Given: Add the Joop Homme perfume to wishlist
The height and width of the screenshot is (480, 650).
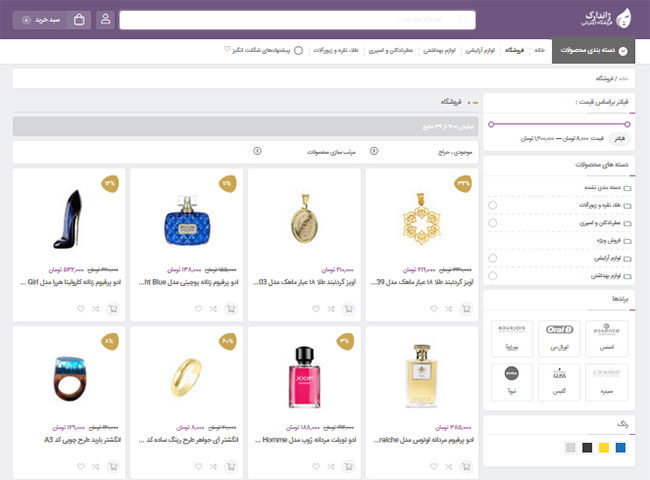Looking at the screenshot, I should pos(313,466).
